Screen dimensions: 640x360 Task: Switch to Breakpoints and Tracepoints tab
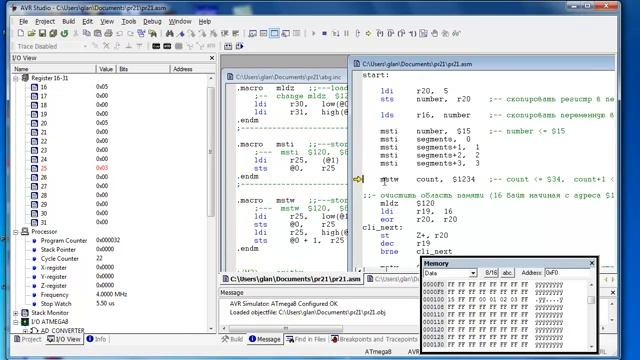374,339
